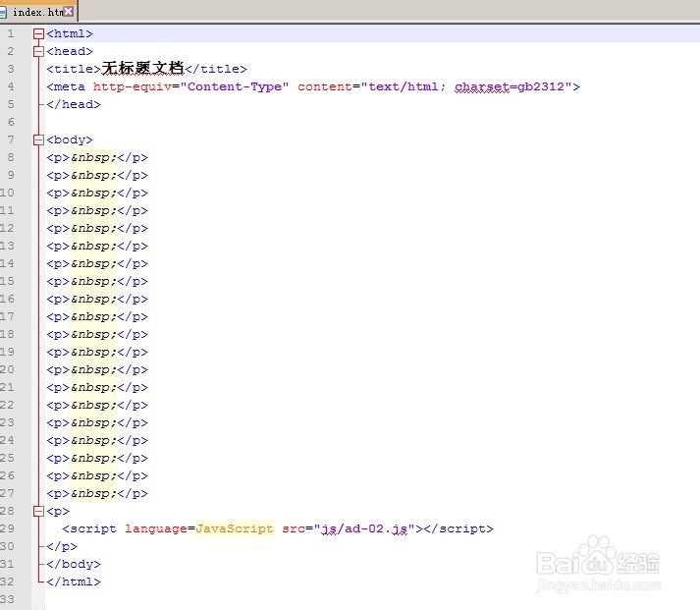
Task: Switch to the index.html file tab
Action: (x=37, y=12)
